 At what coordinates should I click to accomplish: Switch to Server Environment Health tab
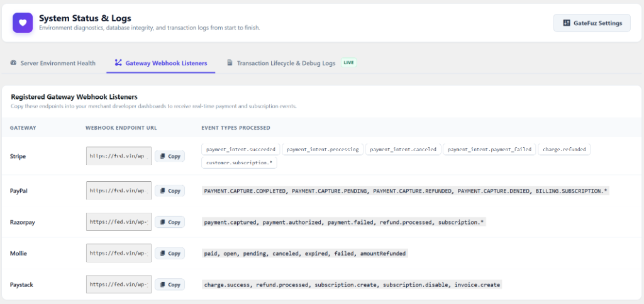(53, 64)
